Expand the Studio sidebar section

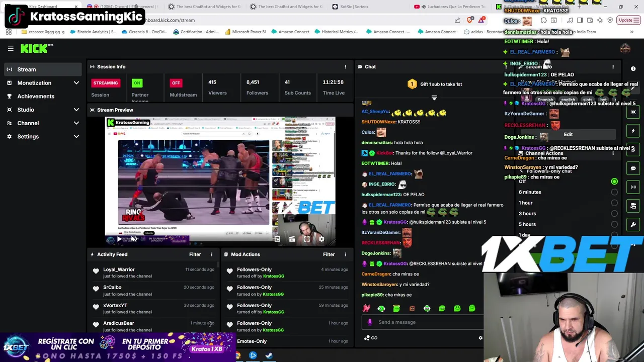point(43,110)
